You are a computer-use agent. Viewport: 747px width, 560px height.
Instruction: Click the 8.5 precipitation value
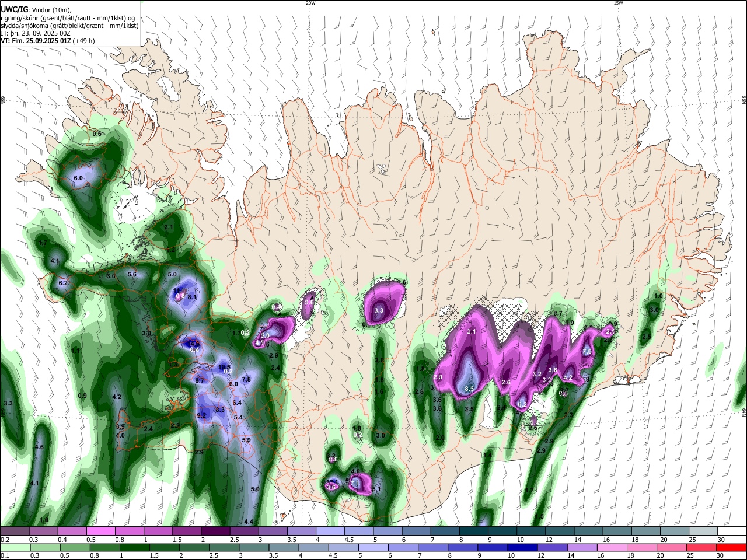click(469, 389)
